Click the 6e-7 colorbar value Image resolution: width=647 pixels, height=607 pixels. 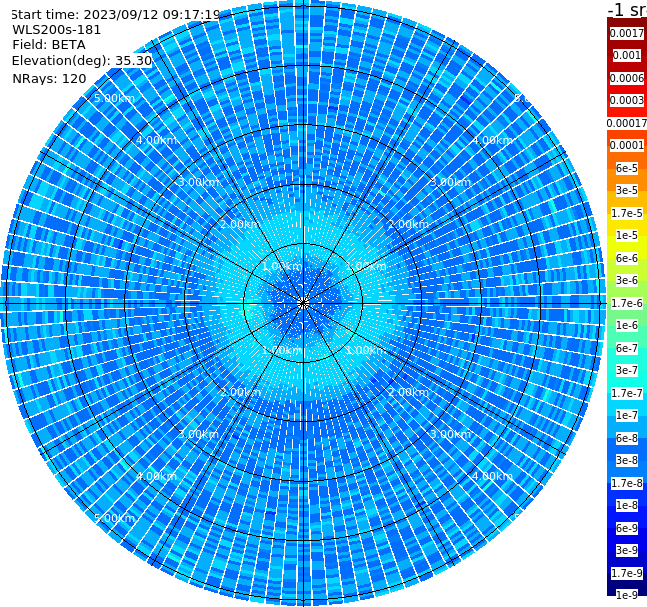(627, 348)
